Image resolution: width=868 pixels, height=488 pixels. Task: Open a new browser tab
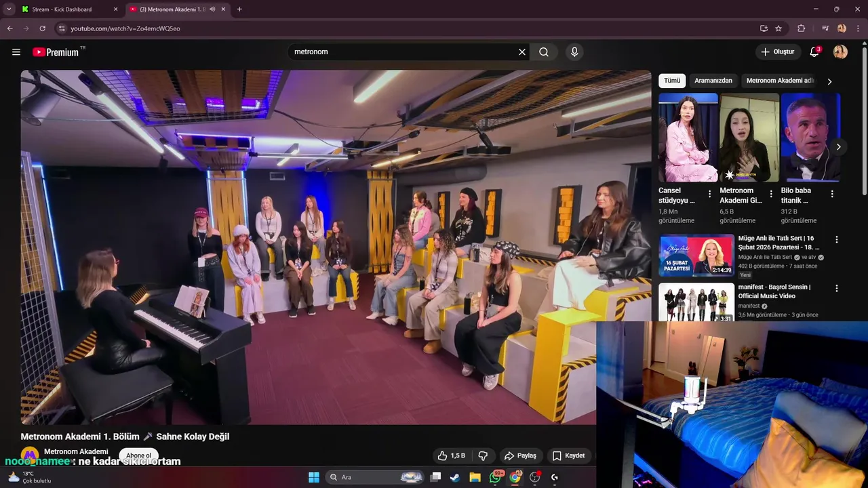tap(239, 9)
